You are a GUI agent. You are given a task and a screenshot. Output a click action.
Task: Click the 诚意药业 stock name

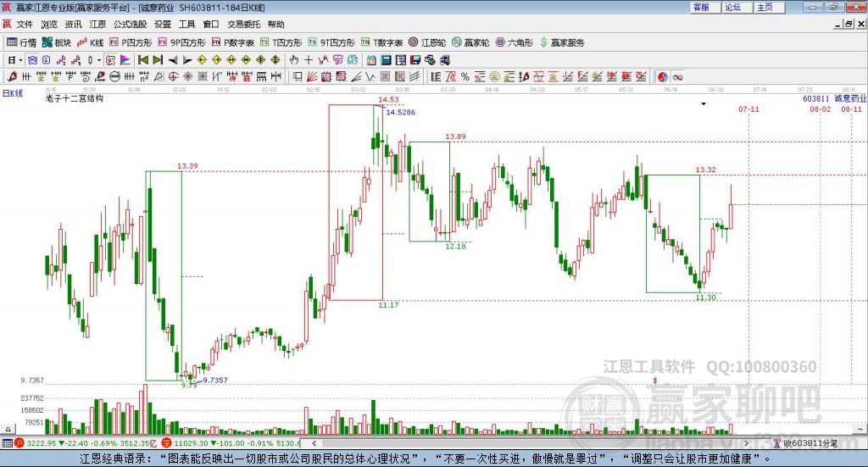click(x=850, y=98)
